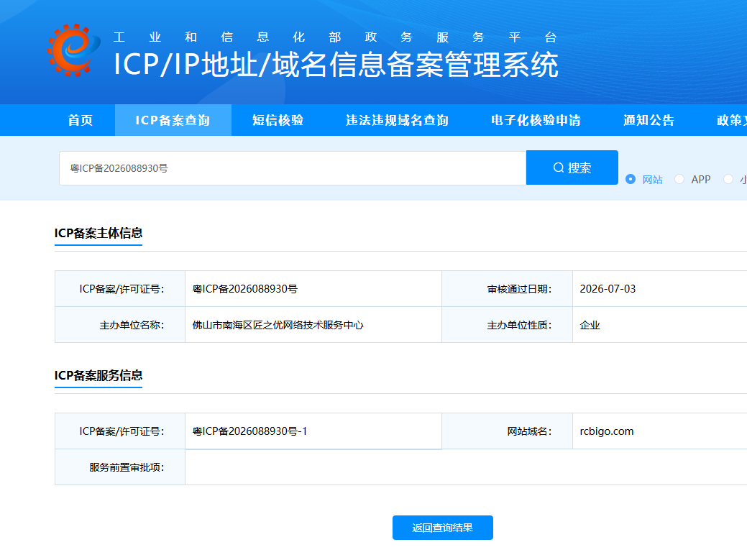Click the ICP/IP地址/域名信息备案管理系统 title

click(x=336, y=64)
